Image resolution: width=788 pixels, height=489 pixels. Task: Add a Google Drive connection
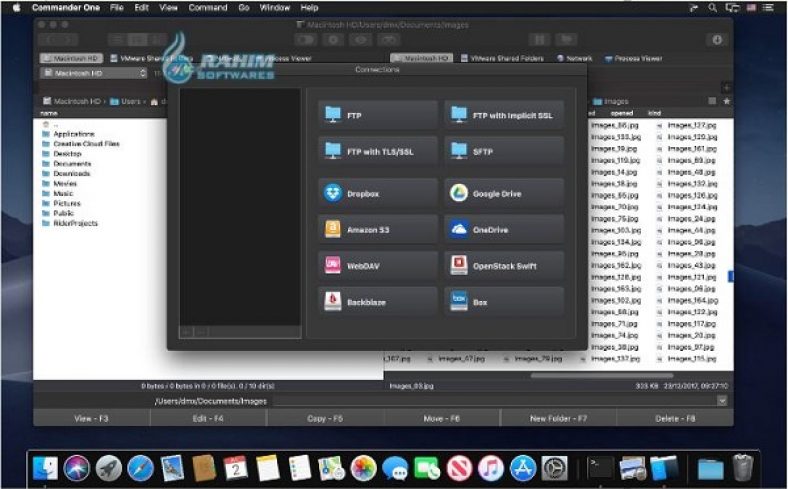504,193
